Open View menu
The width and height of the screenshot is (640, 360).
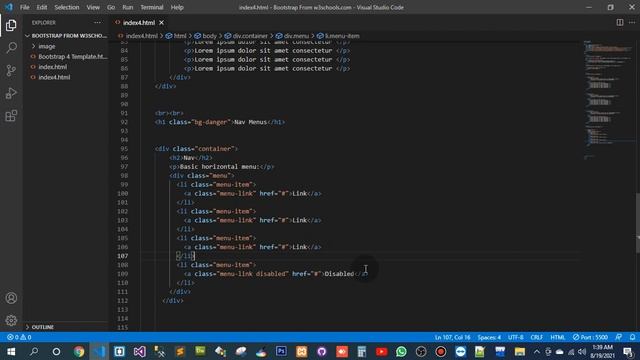point(93,7)
